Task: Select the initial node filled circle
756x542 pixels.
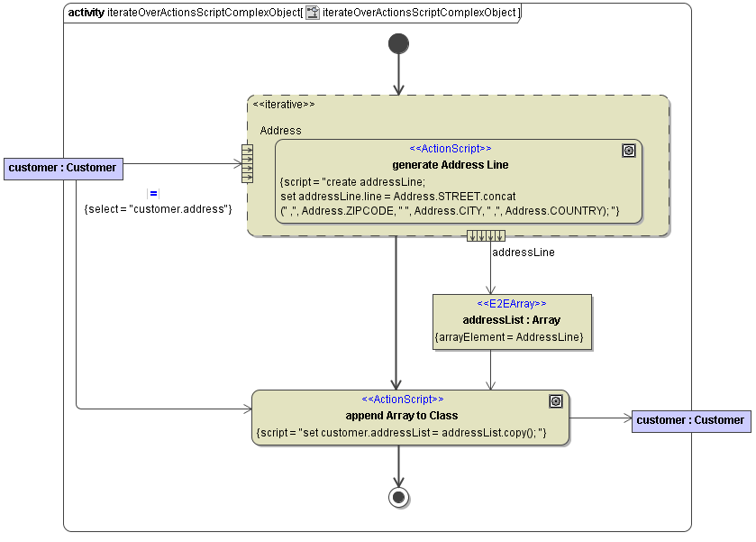Action: pyautogui.click(x=398, y=42)
